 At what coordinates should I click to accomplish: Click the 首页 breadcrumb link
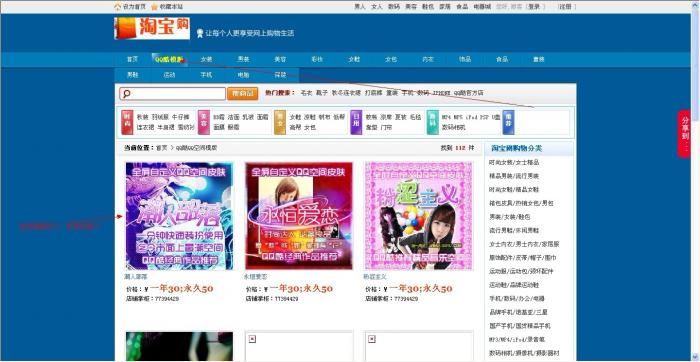tap(161, 148)
